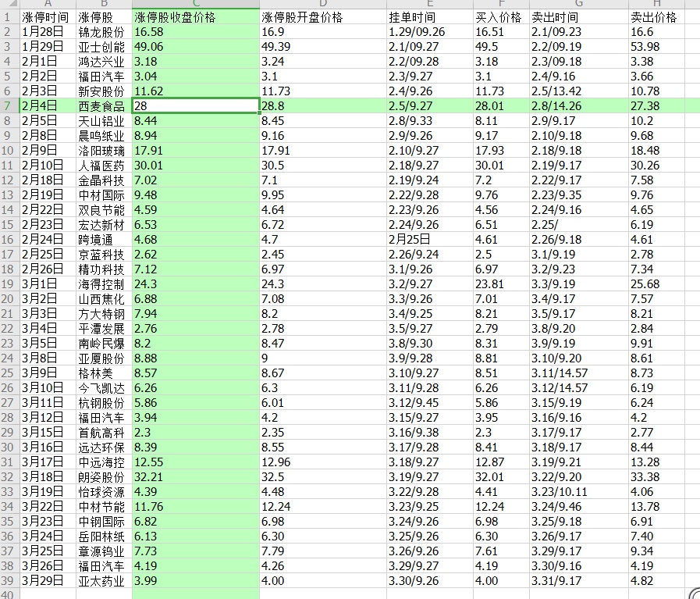Select cell 中材节能
Screen dimensions: 700x599
(104, 506)
